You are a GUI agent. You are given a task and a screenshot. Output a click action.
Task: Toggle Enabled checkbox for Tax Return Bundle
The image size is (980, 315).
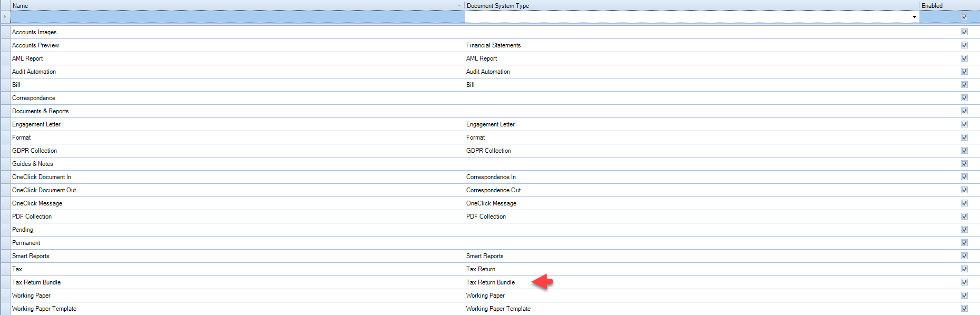[x=964, y=282]
